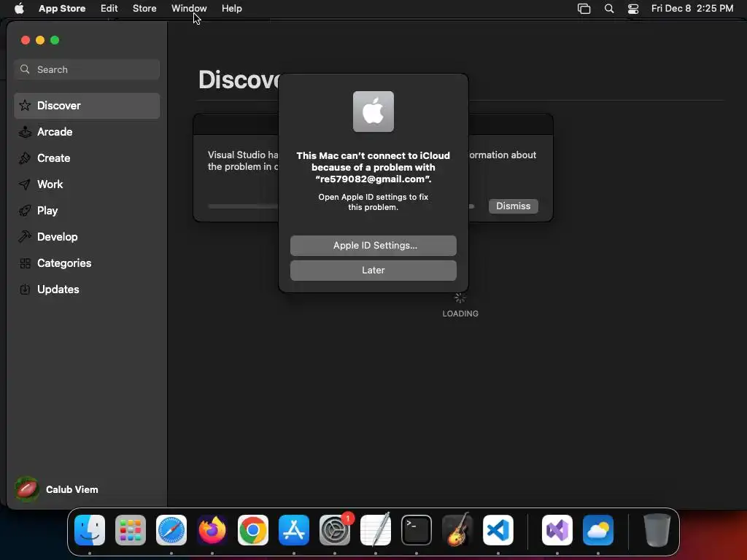Click the Apple ID Settings... button
Image resolution: width=747 pixels, height=560 pixels.
373,246
